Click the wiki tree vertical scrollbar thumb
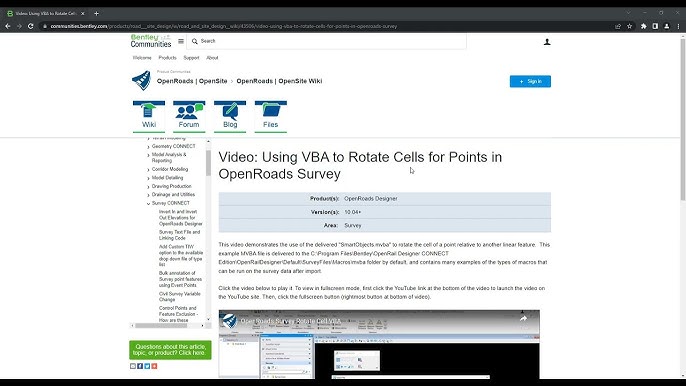The width and height of the screenshot is (686, 386). point(208,162)
